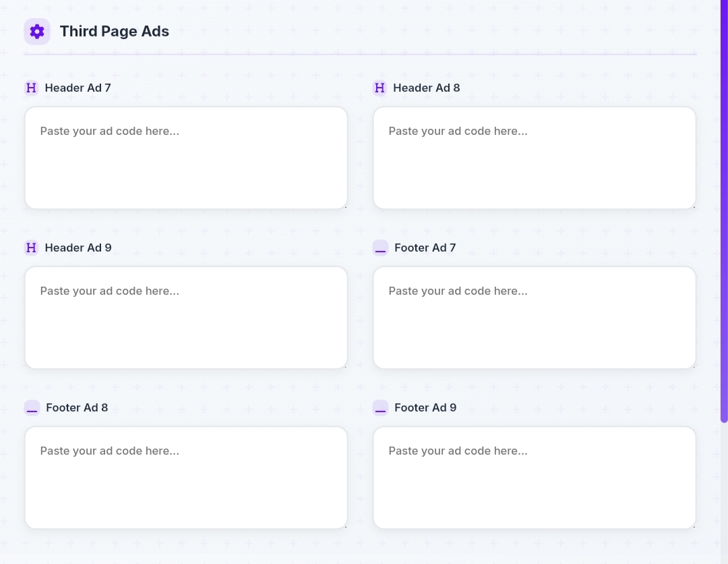The image size is (728, 564).
Task: Focus the Header Ad 8 code text area
Action: 534,158
